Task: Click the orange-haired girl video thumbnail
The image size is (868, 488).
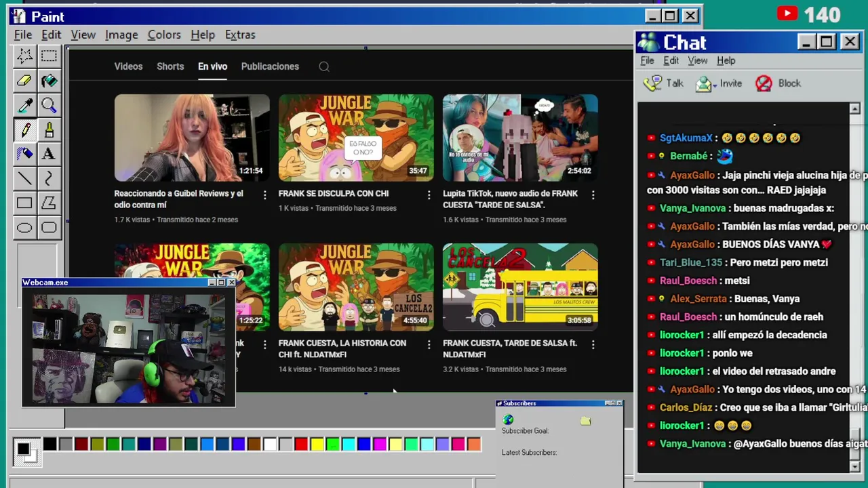Action: pos(192,138)
